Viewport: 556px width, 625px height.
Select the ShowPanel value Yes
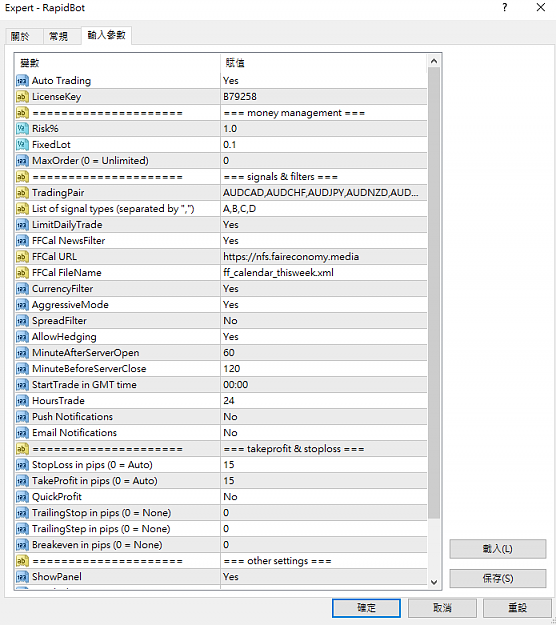pyautogui.click(x=231, y=577)
